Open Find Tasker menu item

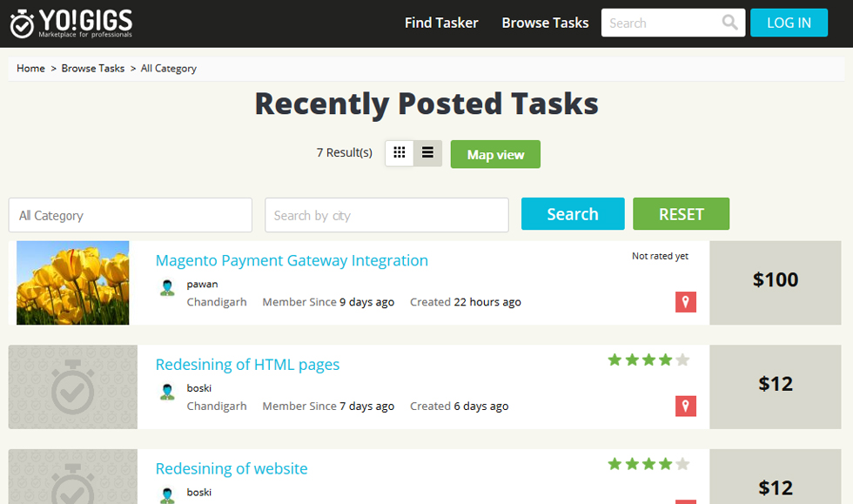pyautogui.click(x=441, y=23)
